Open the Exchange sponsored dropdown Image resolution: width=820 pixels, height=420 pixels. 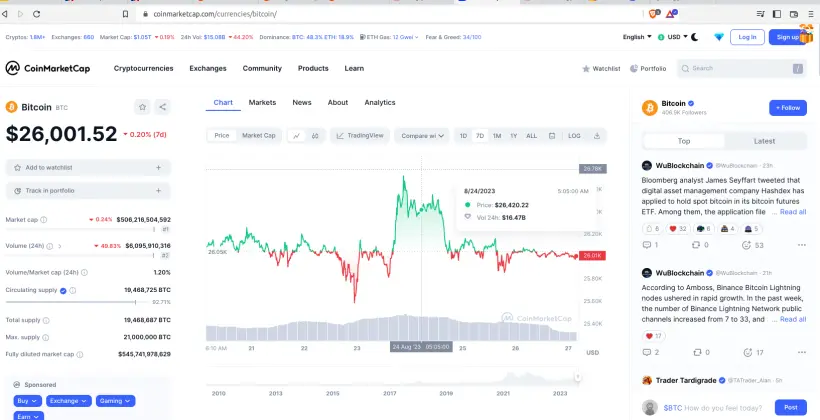click(69, 401)
